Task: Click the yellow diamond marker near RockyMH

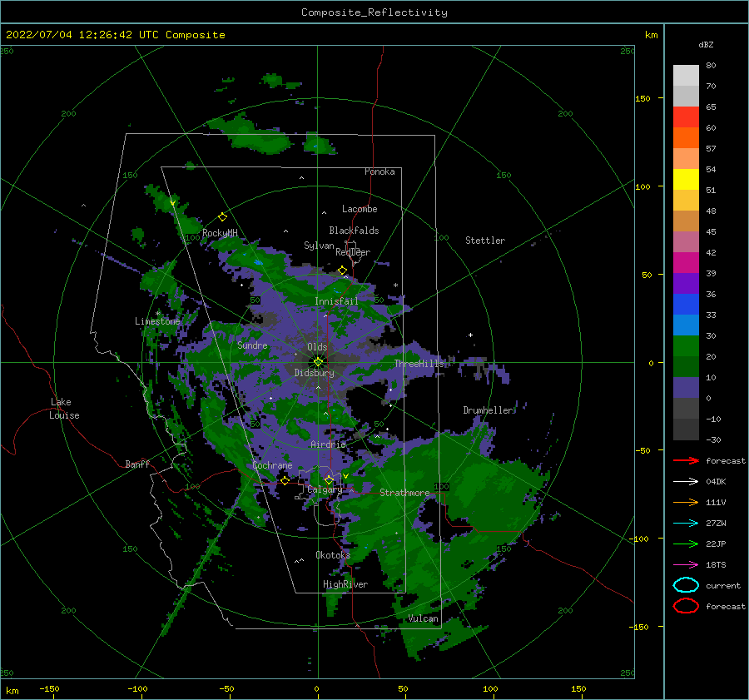Action: point(222,217)
